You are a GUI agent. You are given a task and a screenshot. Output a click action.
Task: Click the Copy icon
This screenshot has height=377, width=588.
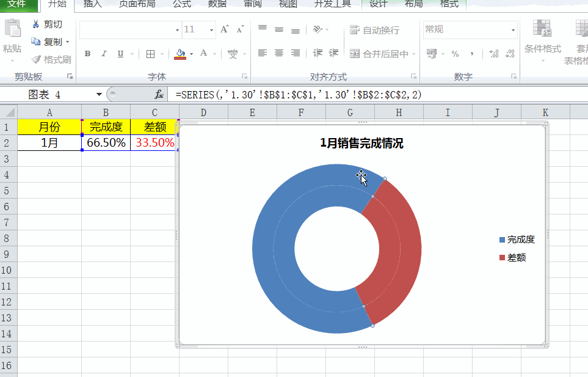(35, 42)
